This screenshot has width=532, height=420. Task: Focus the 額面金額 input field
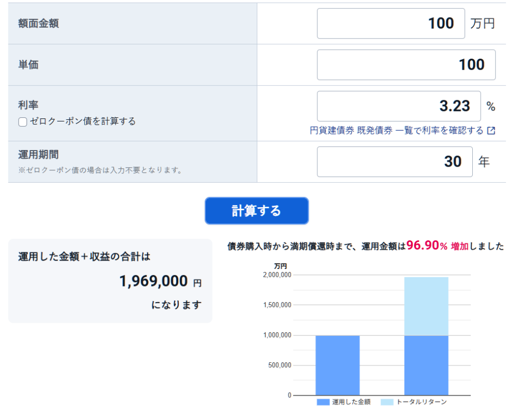(391, 23)
